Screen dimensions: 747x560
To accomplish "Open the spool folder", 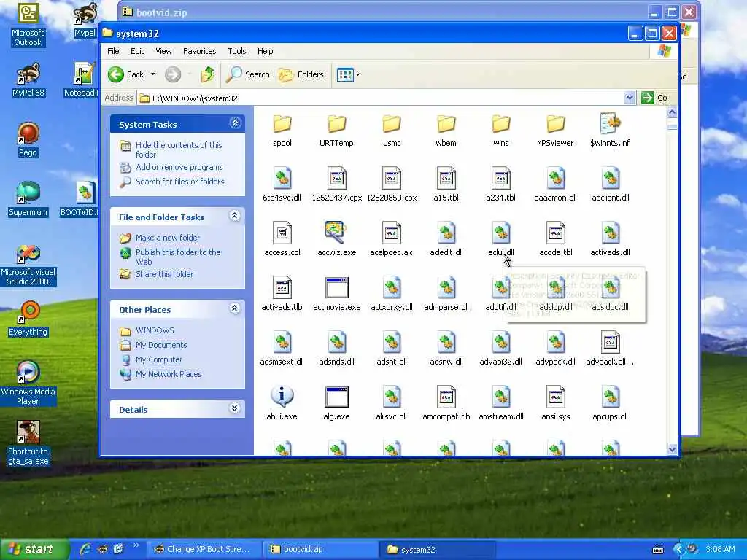I will pyautogui.click(x=282, y=131).
